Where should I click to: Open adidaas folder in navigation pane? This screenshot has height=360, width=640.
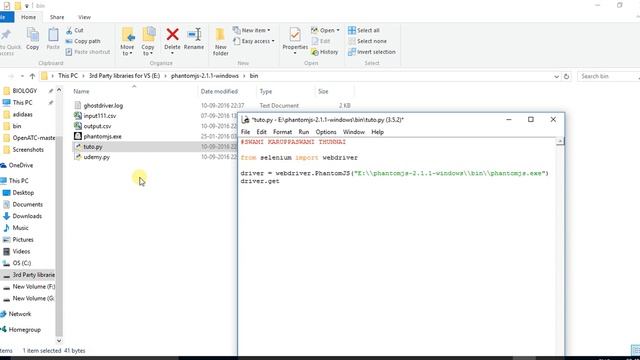(22, 114)
